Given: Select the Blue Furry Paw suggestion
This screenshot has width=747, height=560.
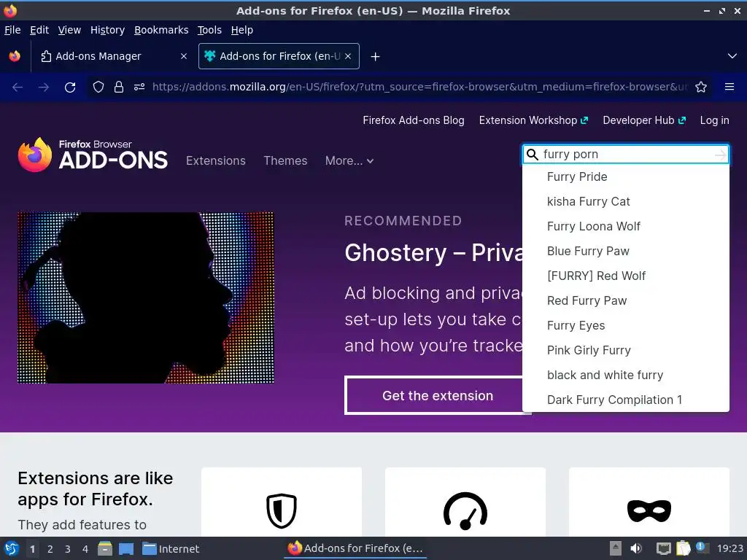Looking at the screenshot, I should 625,251.
